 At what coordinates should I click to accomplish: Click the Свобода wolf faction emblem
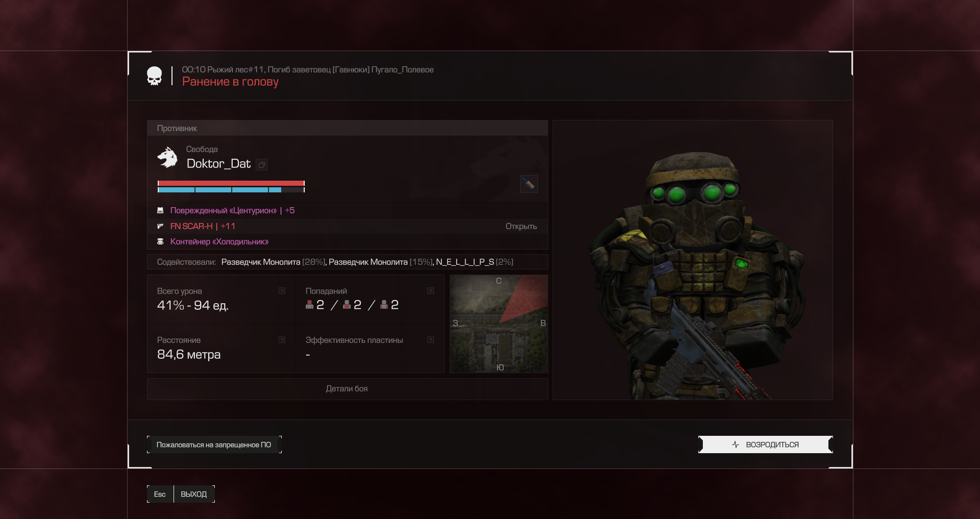tap(167, 157)
